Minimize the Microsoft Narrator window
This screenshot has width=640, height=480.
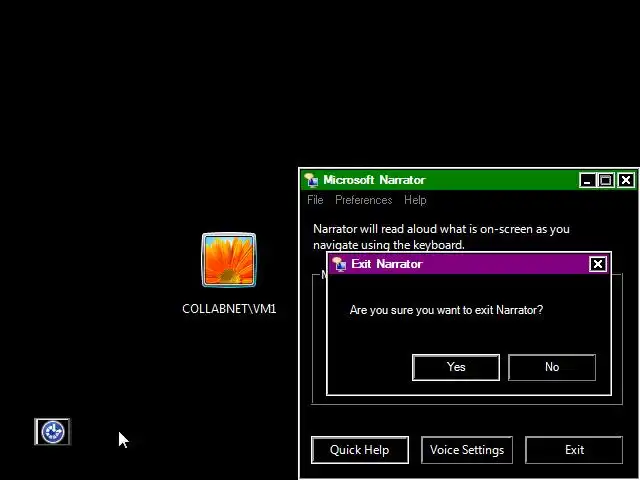point(587,180)
